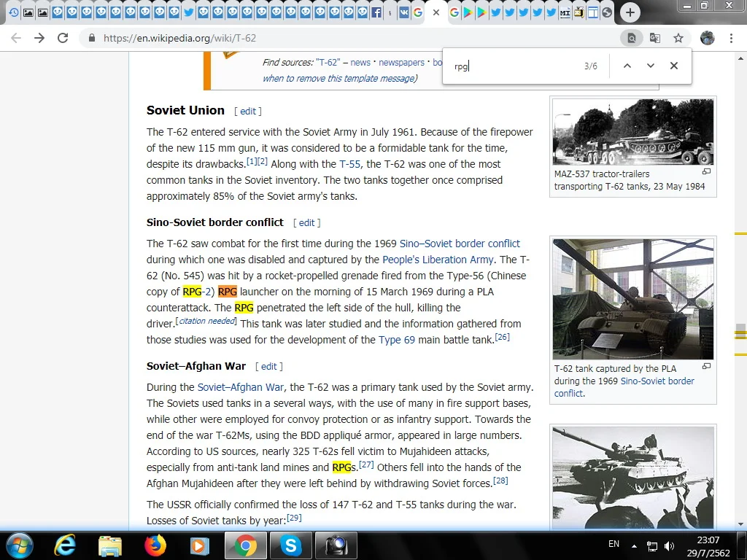
Task: Edit the Sino-Soviet border conflict section
Action: 306,223
